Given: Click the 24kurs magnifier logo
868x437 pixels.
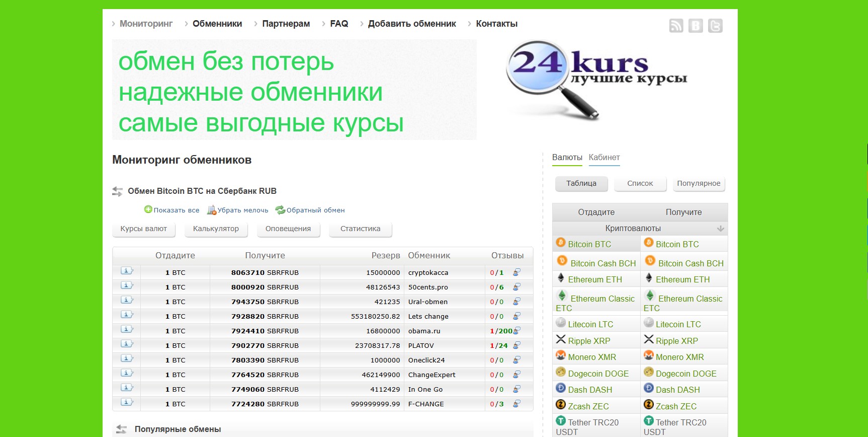Looking at the screenshot, I should click(x=597, y=81).
